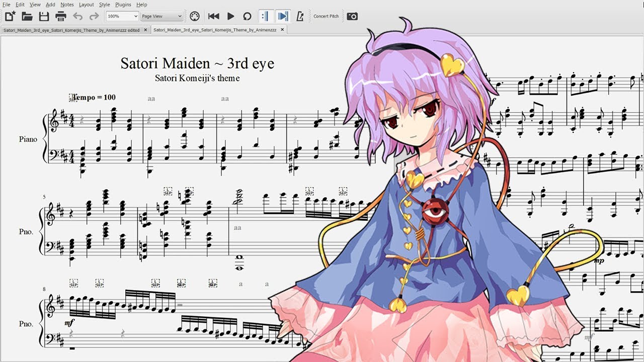644x362 pixels.
Task: Print the score with the printer icon
Action: tap(61, 16)
